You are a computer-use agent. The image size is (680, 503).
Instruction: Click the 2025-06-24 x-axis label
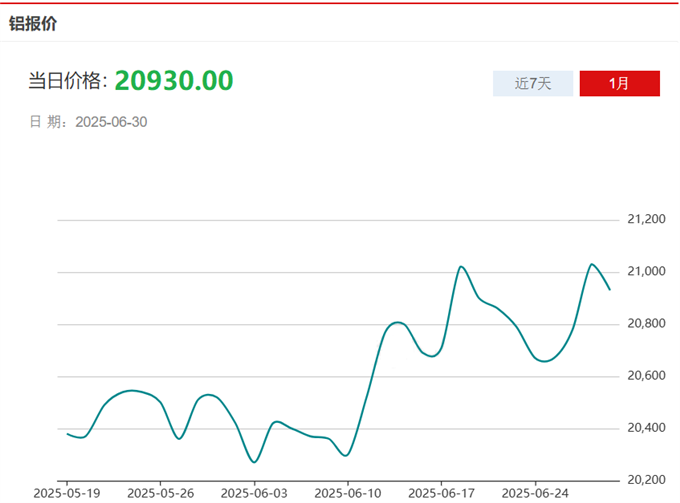[x=535, y=493]
